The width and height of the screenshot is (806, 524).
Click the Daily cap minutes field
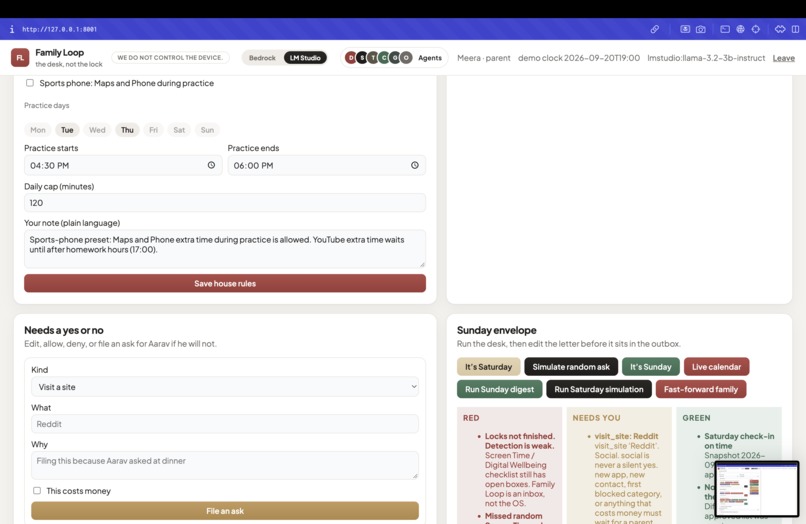click(x=225, y=203)
